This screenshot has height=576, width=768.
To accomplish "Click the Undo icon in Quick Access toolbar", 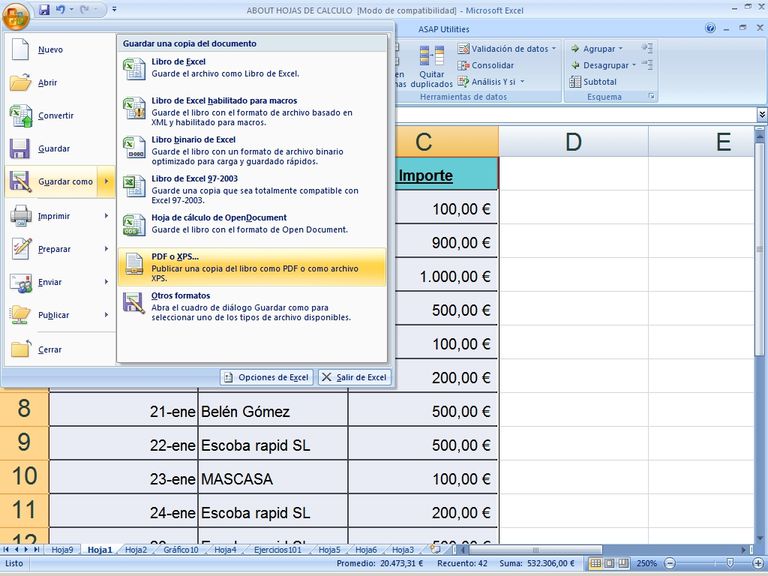I will pyautogui.click(x=60, y=9).
